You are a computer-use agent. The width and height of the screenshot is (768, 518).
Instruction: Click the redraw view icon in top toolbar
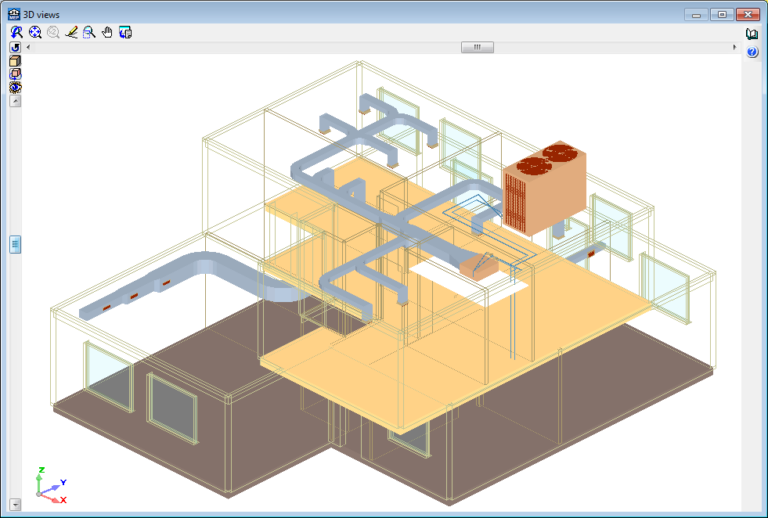click(16, 33)
